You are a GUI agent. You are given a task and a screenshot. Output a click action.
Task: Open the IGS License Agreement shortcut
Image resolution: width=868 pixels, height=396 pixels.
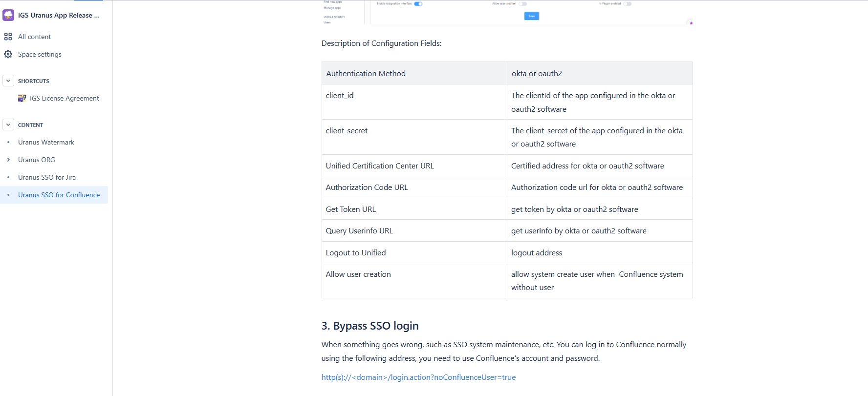[64, 98]
